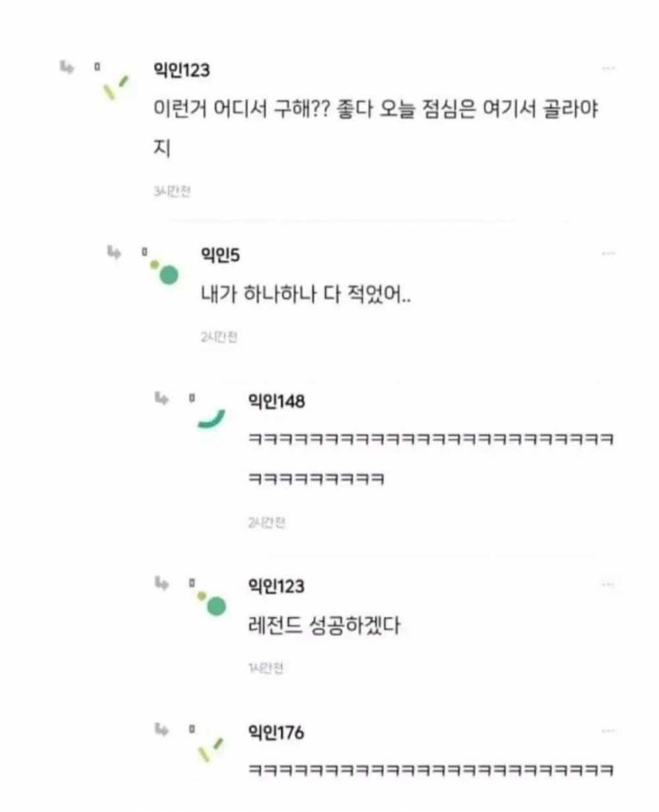Screen dimensions: 659x812
Task: Click reply arrow next to 익인176
Action: point(162,729)
